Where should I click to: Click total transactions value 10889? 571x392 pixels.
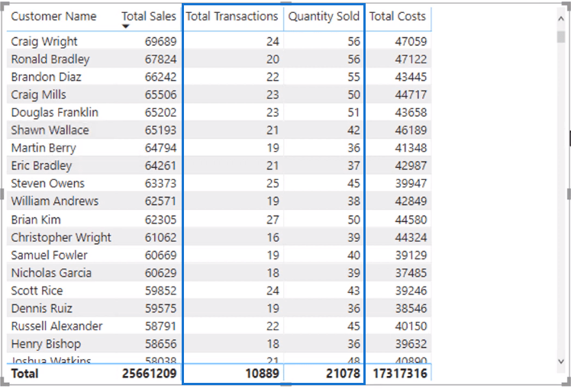click(x=262, y=374)
